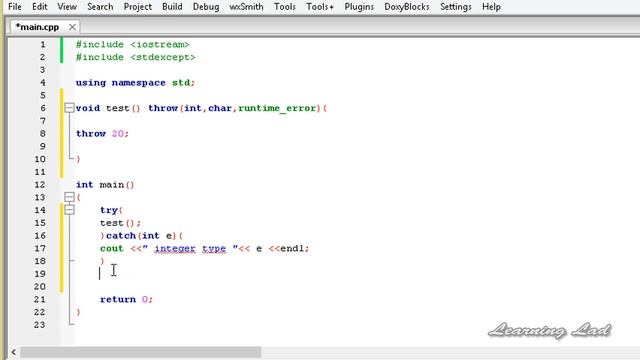Viewport: 640px width, 360px height.
Task: Click line number 8 in the margin
Action: coord(42,133)
